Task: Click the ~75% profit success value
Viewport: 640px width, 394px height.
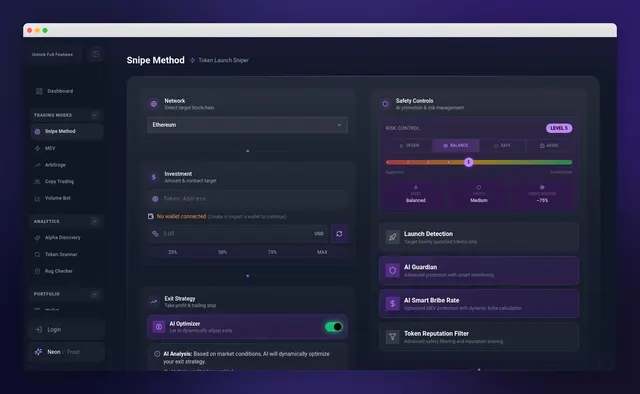Action: click(x=542, y=200)
